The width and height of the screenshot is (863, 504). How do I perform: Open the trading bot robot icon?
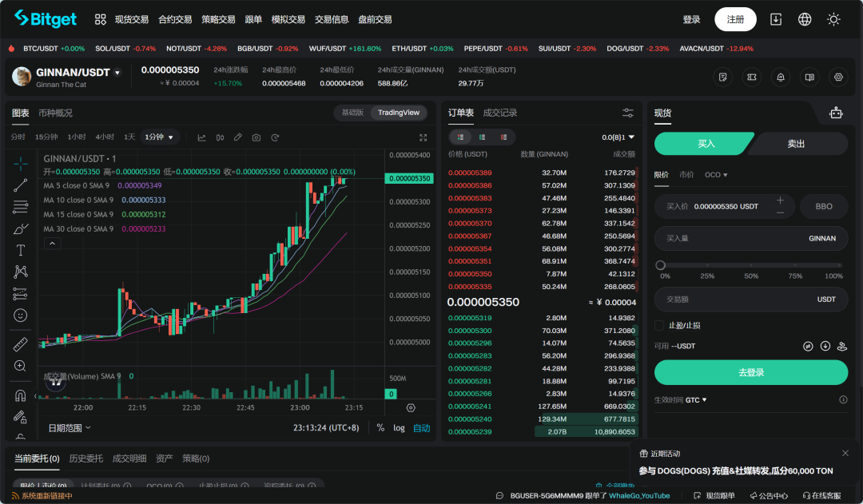[x=836, y=113]
